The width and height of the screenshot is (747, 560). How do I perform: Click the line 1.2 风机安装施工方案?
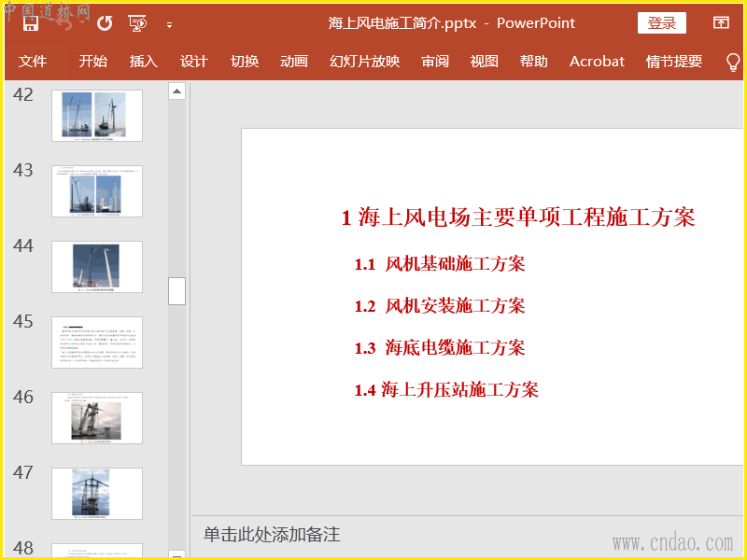(440, 306)
